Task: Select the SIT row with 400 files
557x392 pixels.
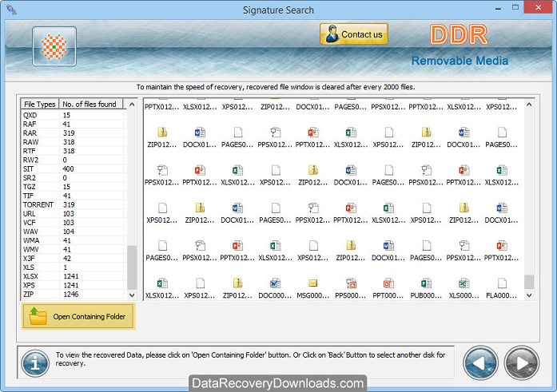Action: coord(73,169)
